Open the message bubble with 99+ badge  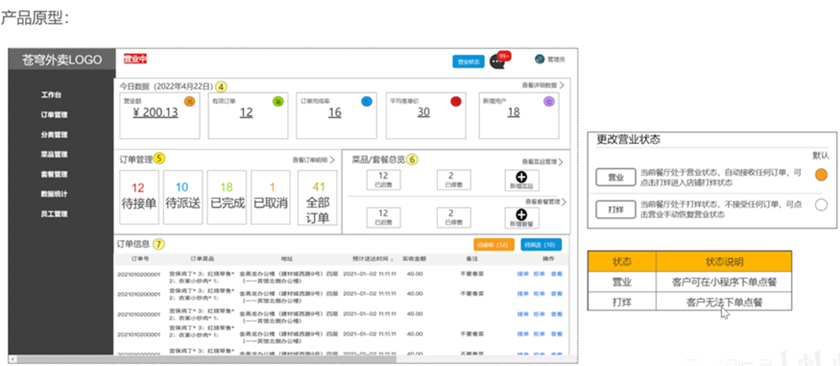tap(498, 61)
